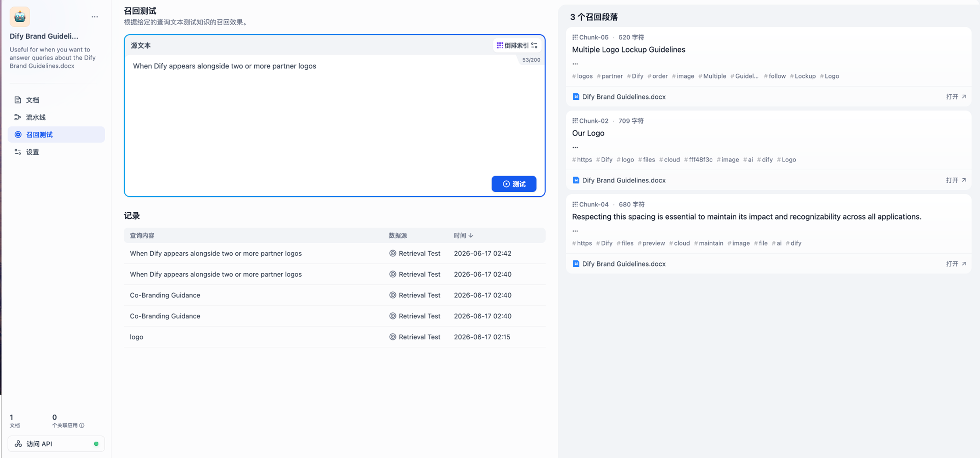Open the 文档 documents section
The image size is (980, 458).
click(56, 100)
